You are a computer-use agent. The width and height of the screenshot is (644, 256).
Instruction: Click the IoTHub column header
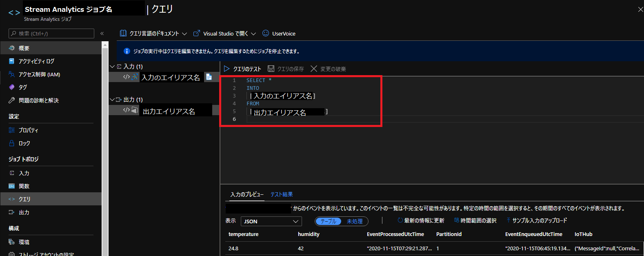[x=583, y=234]
